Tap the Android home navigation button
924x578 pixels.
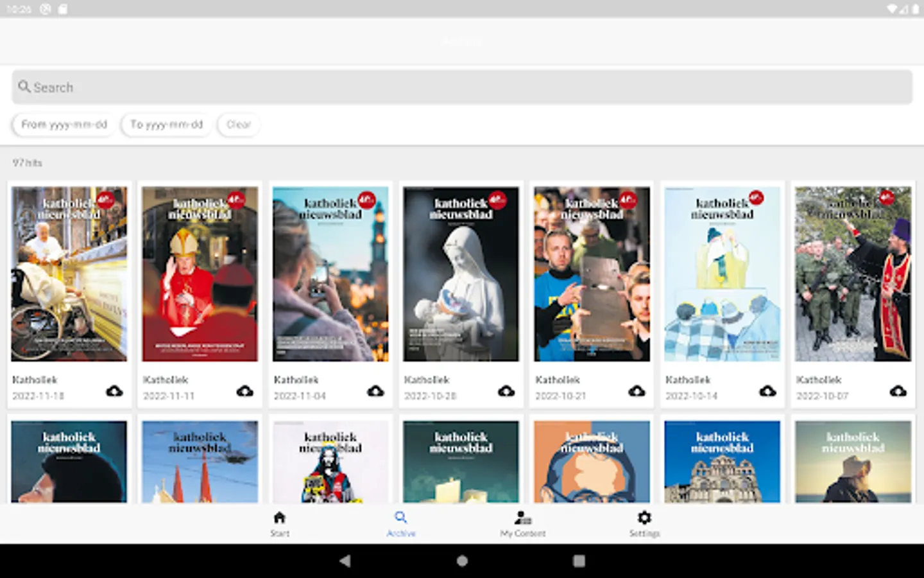pyautogui.click(x=462, y=561)
